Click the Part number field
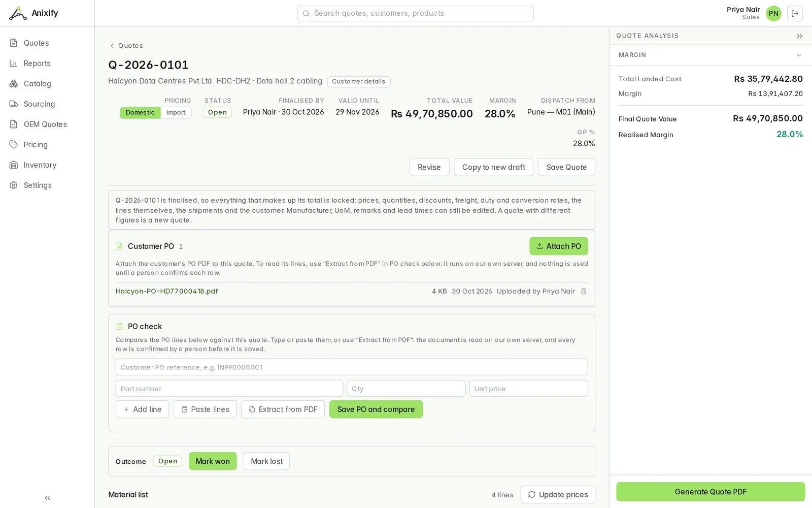The image size is (812, 508). point(229,389)
